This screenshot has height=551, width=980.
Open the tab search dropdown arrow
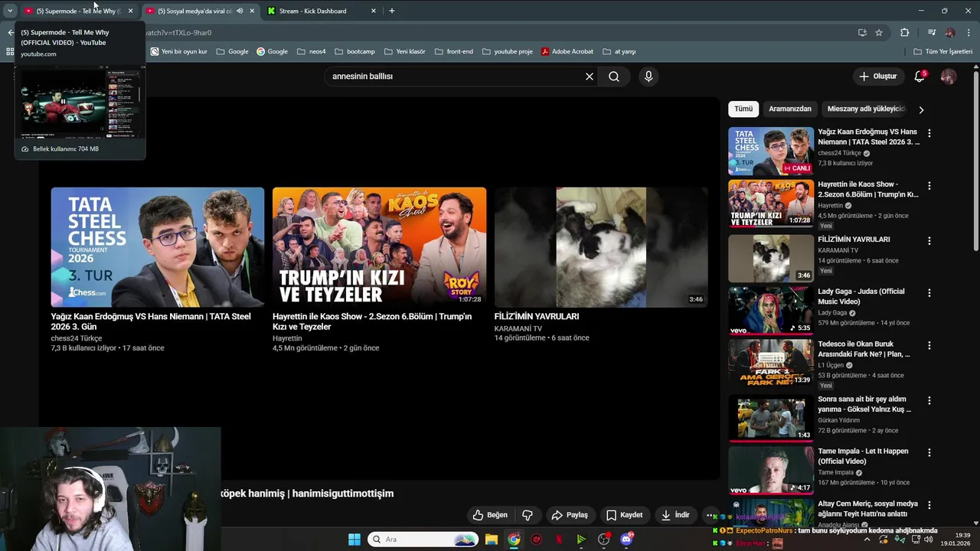(x=9, y=11)
